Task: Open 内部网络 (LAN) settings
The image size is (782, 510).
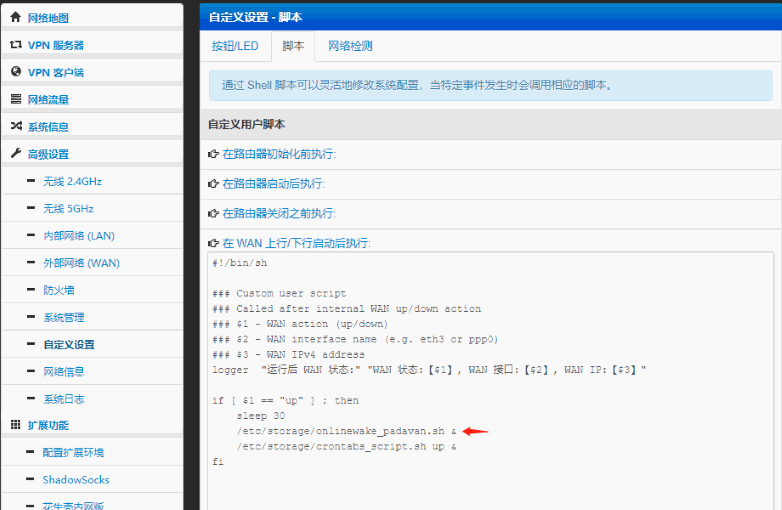Action: 79,235
